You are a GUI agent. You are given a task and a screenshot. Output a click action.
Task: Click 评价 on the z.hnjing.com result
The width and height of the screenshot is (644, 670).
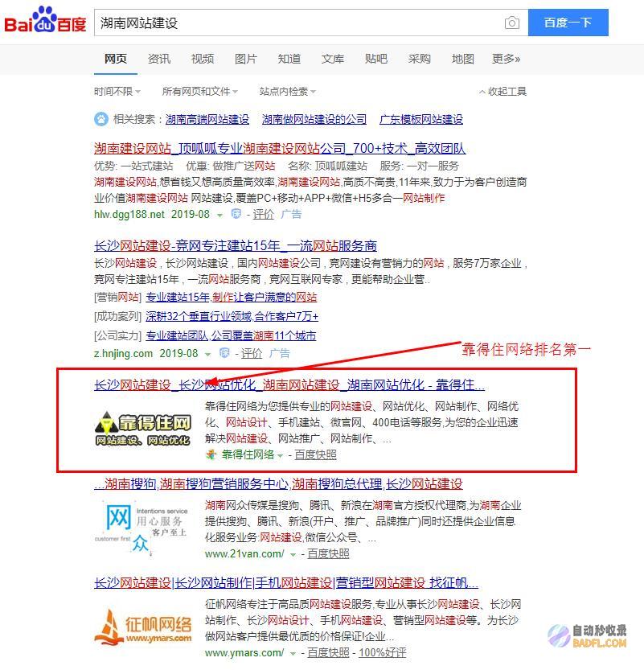point(251,353)
